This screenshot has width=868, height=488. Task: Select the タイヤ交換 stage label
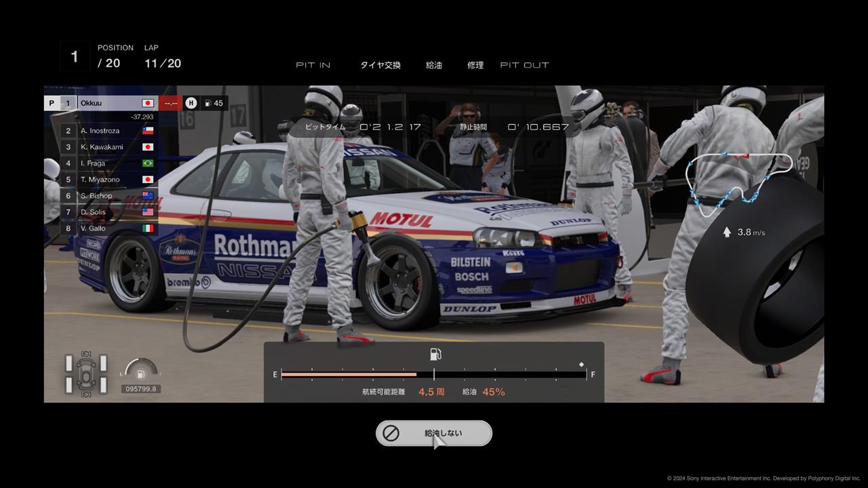pos(380,65)
